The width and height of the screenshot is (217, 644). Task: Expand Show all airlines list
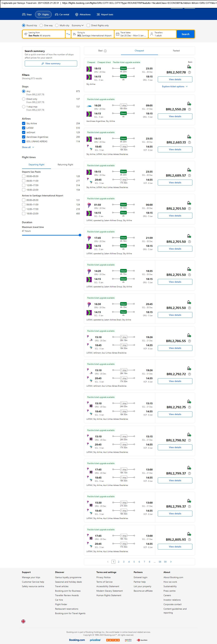[28, 147]
